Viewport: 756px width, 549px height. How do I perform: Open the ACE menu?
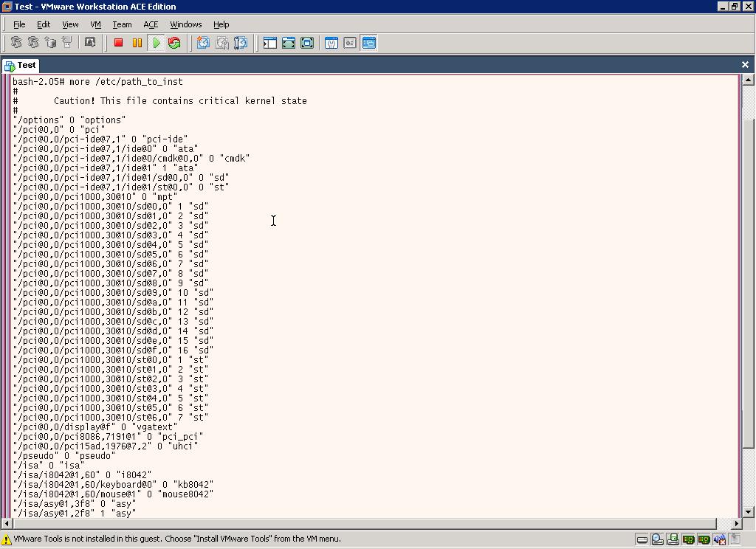coord(151,24)
